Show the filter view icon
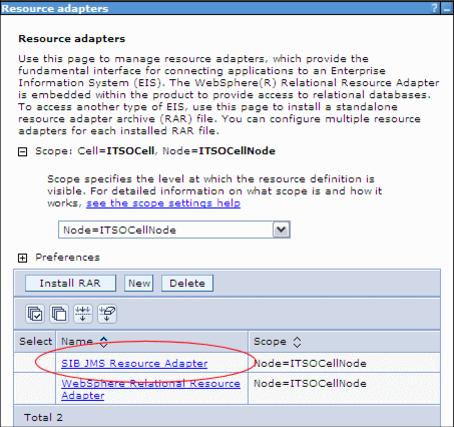454x427 pixels. [x=83, y=314]
